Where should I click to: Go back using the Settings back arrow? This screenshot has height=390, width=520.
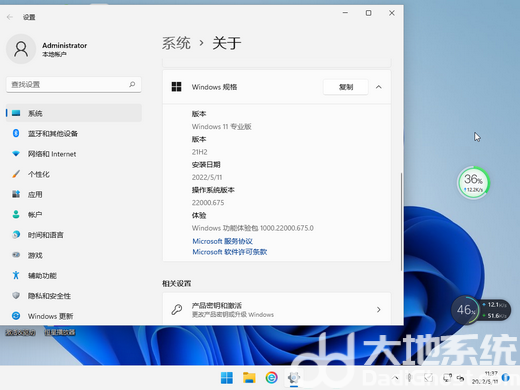10,17
